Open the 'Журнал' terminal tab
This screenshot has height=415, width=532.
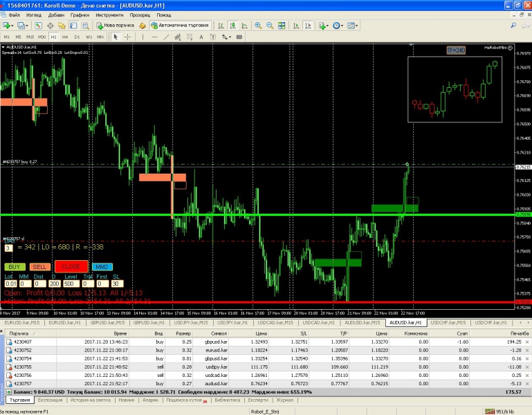(x=285, y=400)
